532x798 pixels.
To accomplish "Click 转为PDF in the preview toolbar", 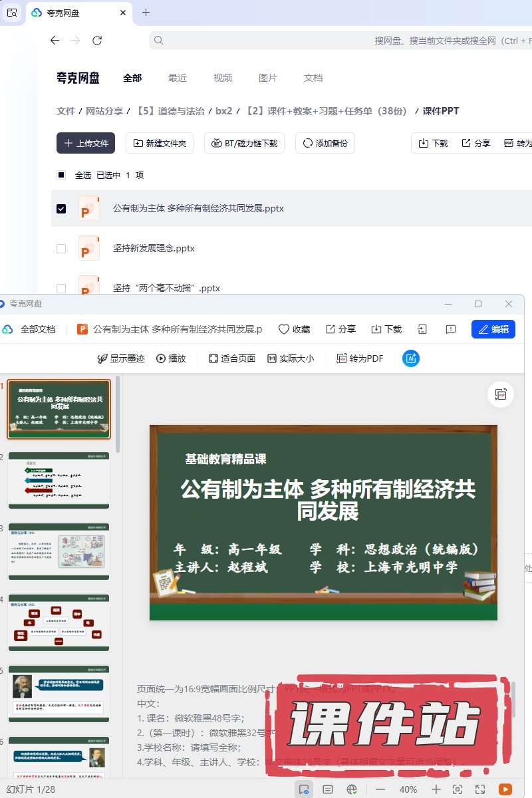I will pyautogui.click(x=360, y=358).
